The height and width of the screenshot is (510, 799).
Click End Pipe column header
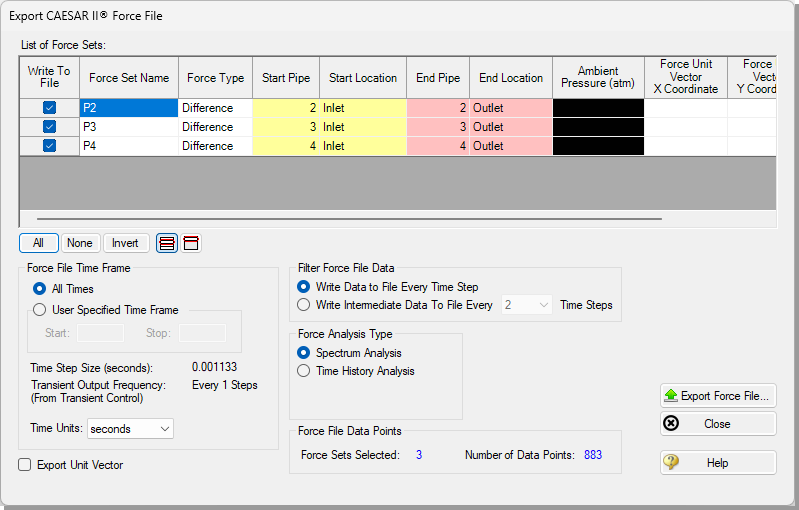438,77
